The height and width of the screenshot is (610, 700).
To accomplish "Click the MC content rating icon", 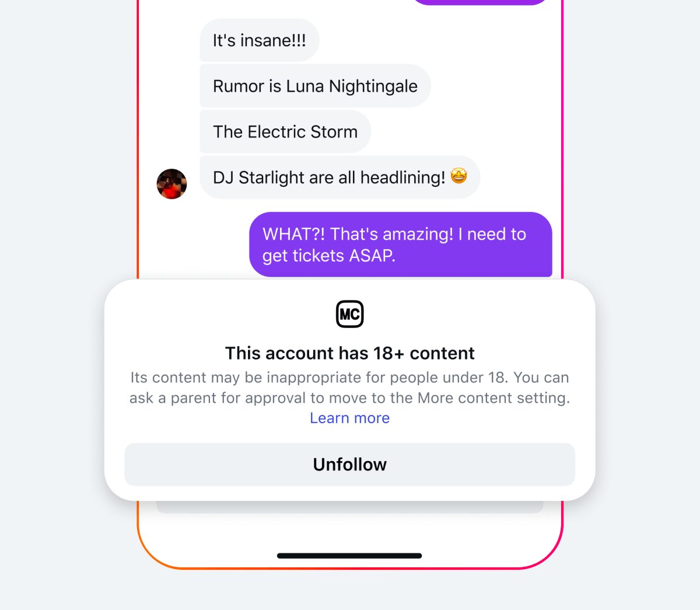I will [x=350, y=314].
